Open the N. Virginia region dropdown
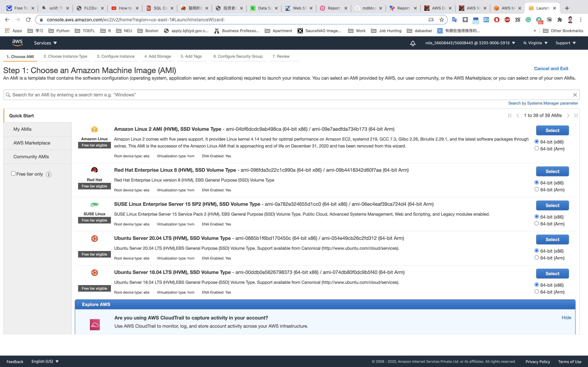 click(535, 43)
